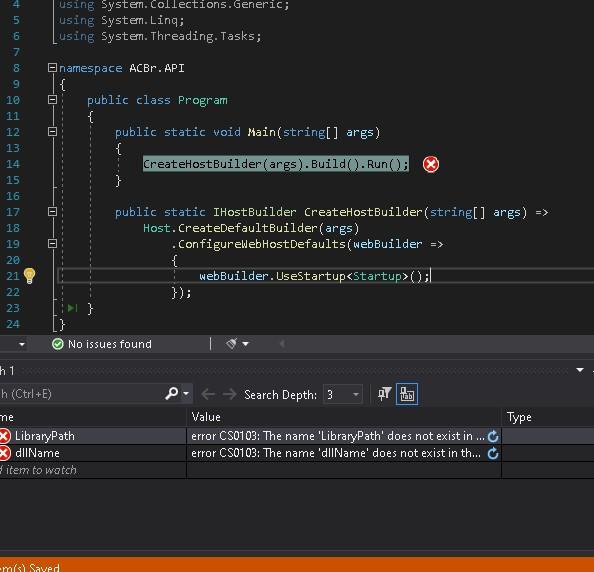
Task: Click the code cleanup broom icon
Action: point(231,344)
